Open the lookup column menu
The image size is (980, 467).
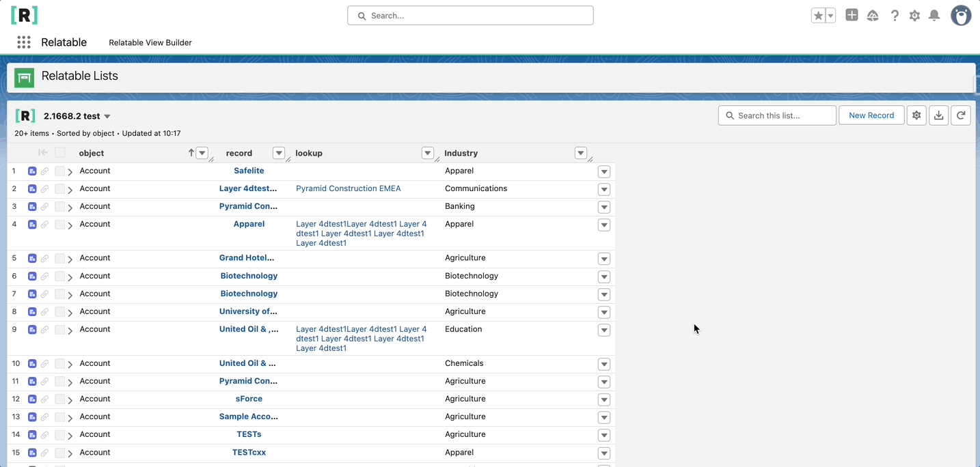(428, 153)
